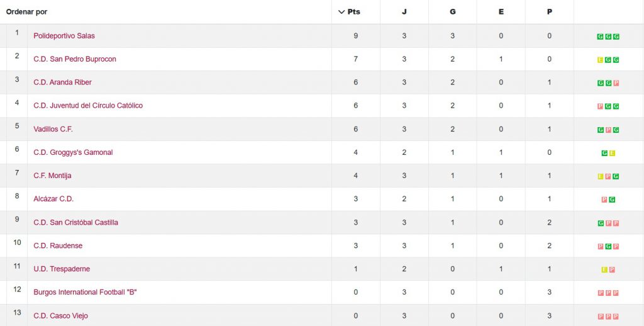Viewport: 644px width, 326px height.
Task: Select the C.D. Raudense team name
Action: (58, 245)
